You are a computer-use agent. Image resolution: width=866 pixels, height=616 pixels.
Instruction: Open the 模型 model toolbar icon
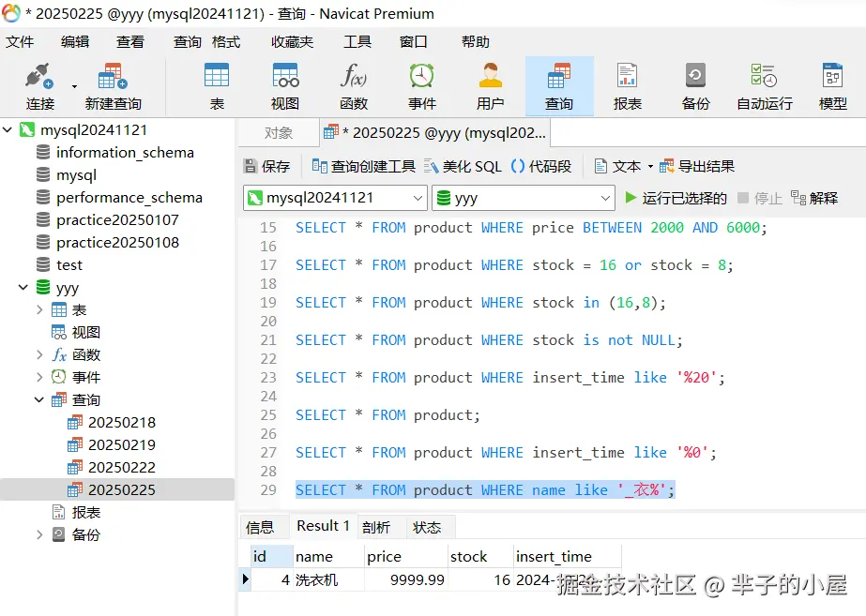[x=833, y=86]
